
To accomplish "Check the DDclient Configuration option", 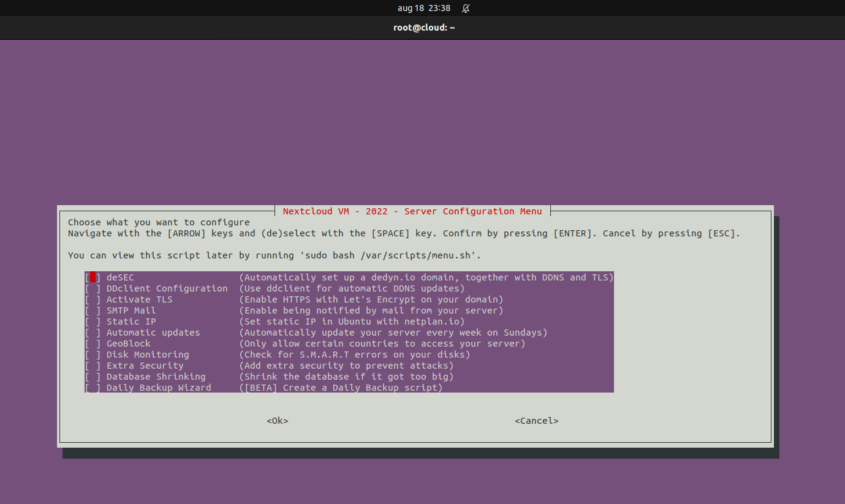I will pos(91,288).
